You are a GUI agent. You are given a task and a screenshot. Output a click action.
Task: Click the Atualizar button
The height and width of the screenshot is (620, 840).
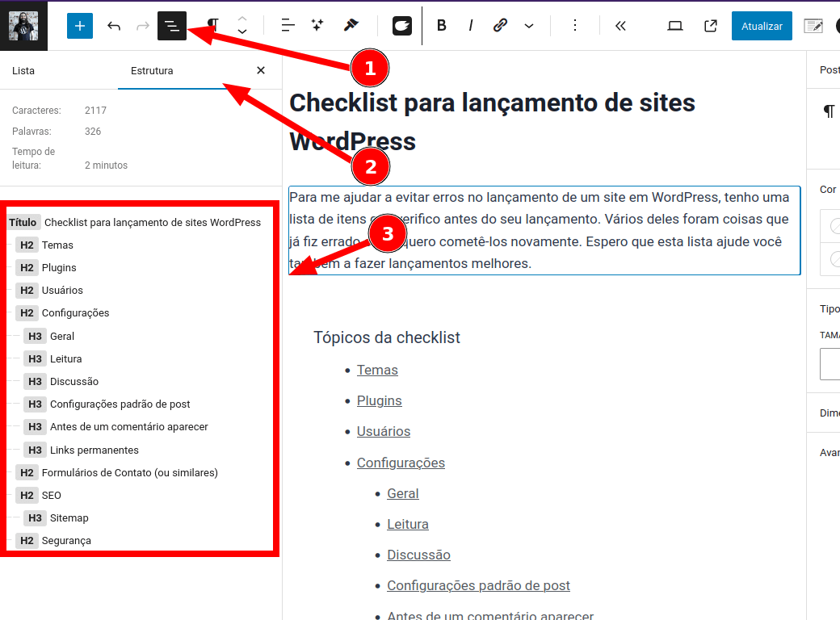point(762,26)
